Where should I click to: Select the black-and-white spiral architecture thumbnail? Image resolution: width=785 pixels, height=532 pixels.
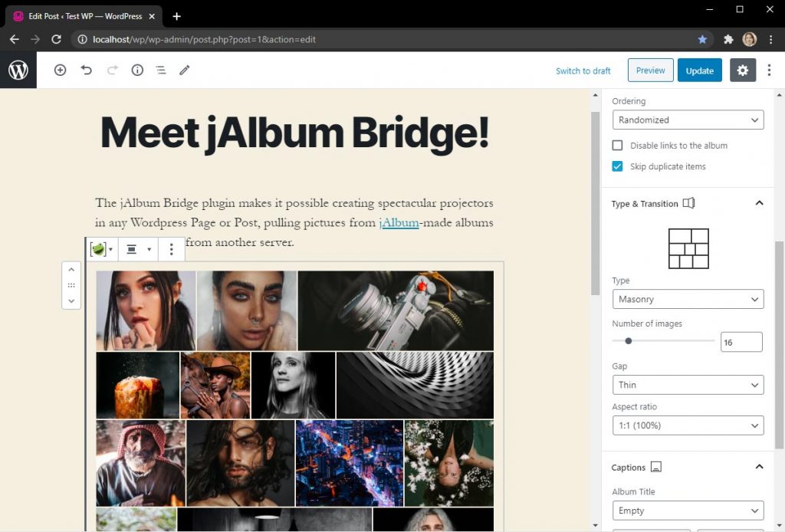click(x=415, y=385)
